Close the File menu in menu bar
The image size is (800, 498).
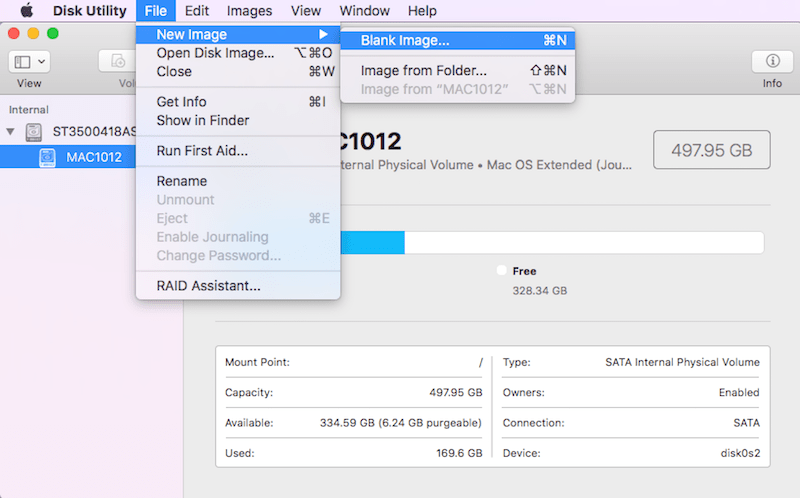pyautogui.click(x=156, y=11)
